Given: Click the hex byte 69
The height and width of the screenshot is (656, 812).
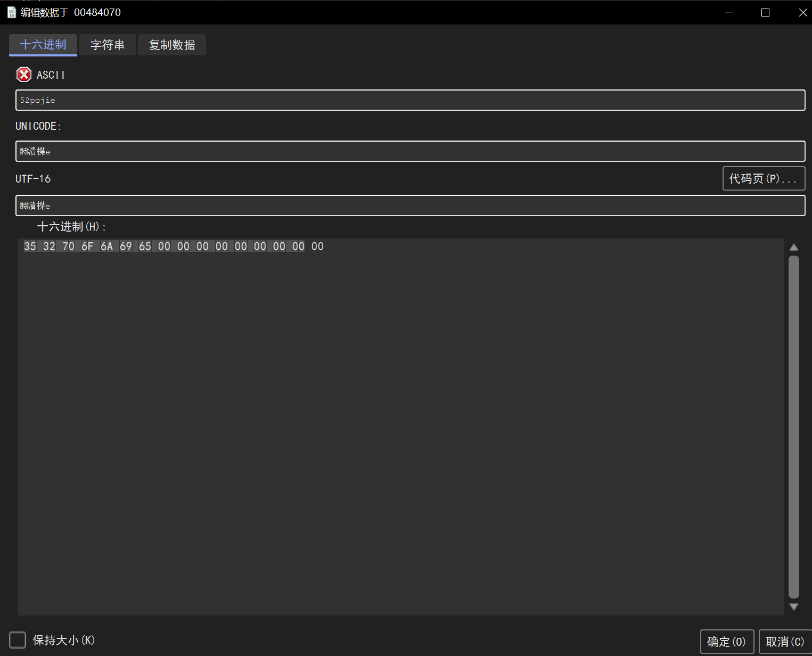Looking at the screenshot, I should [126, 246].
